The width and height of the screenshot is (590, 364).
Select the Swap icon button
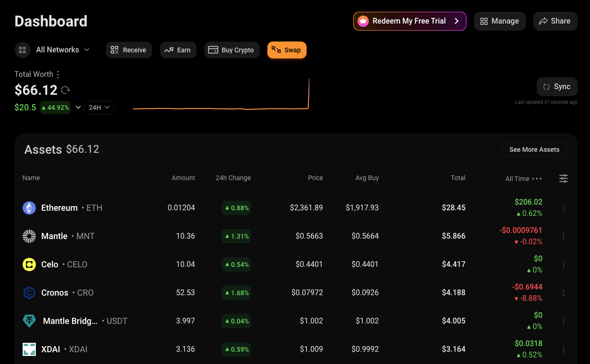275,50
